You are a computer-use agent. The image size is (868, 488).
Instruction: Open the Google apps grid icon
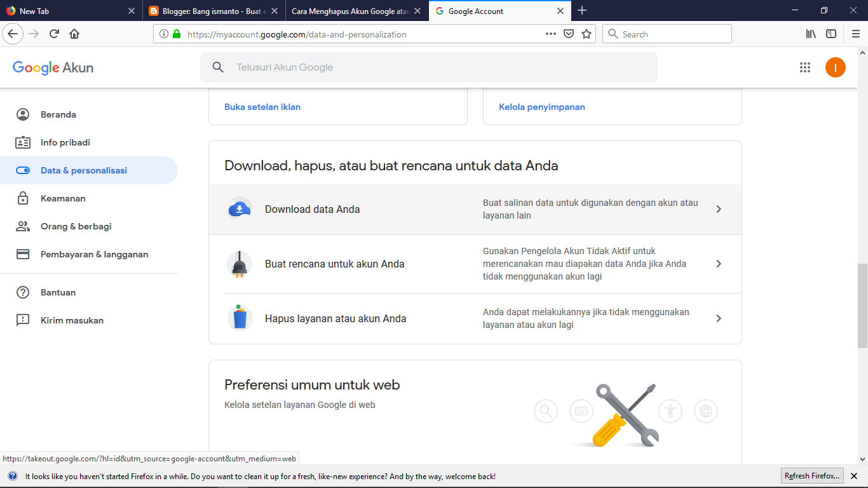tap(805, 67)
